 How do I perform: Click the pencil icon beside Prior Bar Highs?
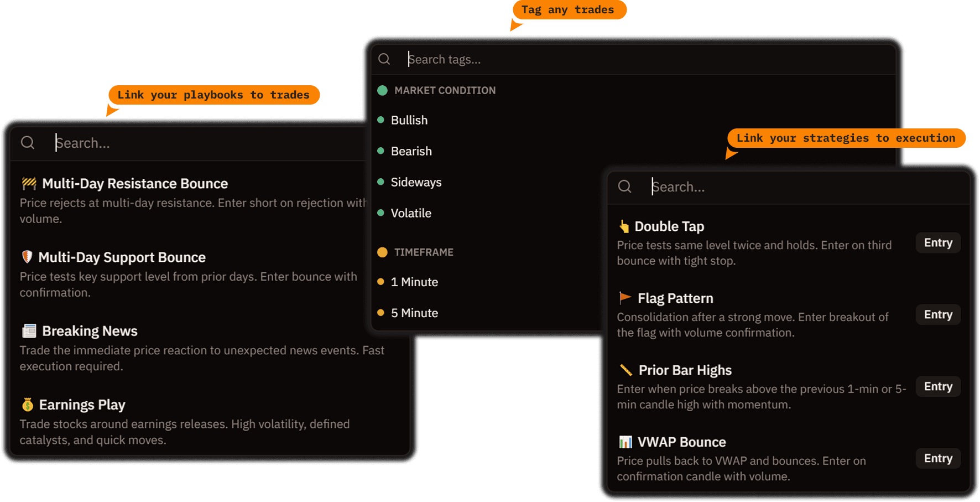(x=625, y=370)
